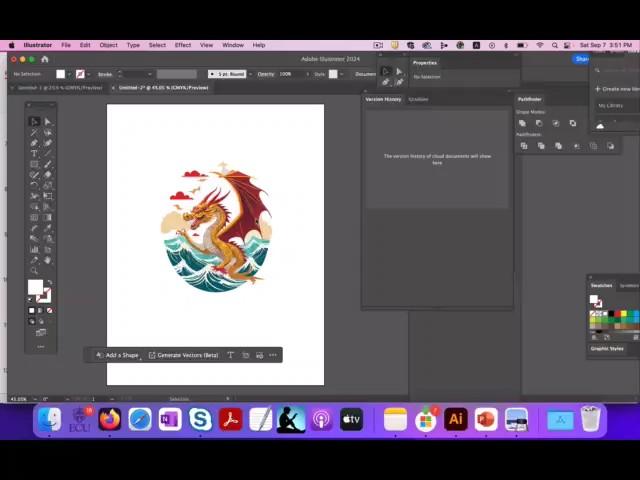Switch to the Untitled-1 document tab
The width and height of the screenshot is (640, 480).
pyautogui.click(x=60, y=88)
